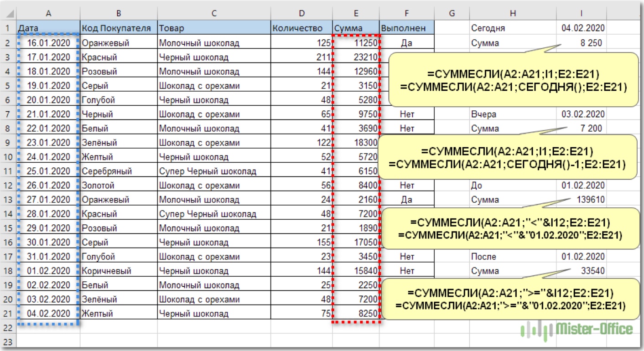
Task: Select quantity cell 75
Action: pos(301,314)
